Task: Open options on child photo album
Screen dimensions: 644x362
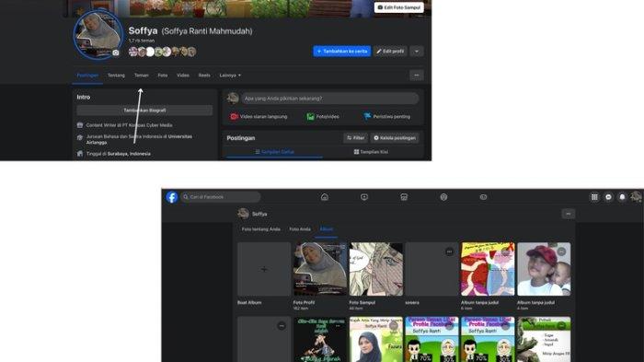Action: 561,251
